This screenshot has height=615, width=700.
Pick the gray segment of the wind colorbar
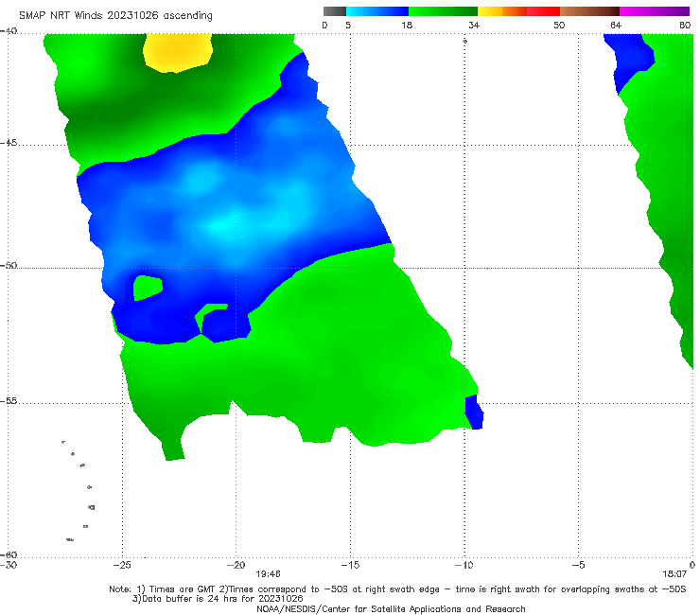tap(335, 11)
